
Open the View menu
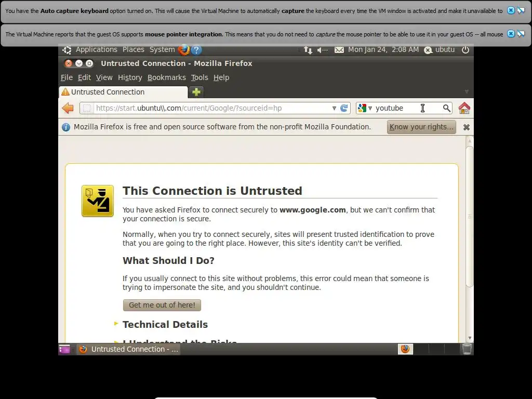pyautogui.click(x=104, y=77)
